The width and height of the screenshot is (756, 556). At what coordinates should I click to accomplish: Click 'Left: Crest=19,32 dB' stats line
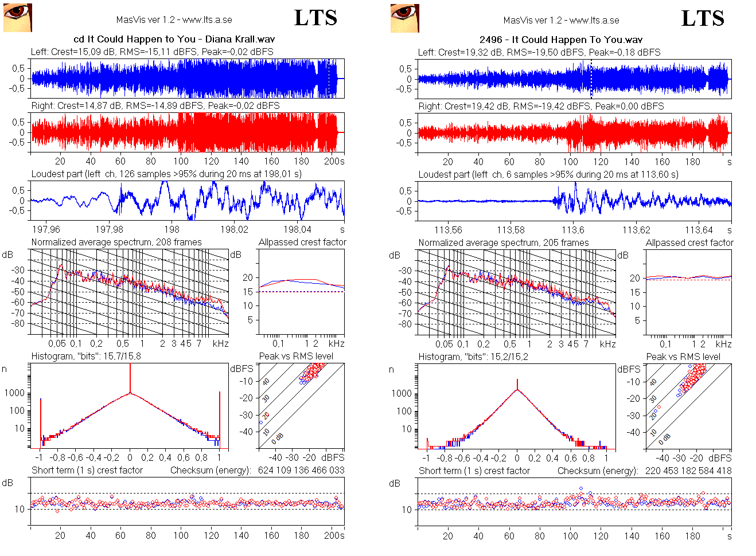click(x=539, y=52)
